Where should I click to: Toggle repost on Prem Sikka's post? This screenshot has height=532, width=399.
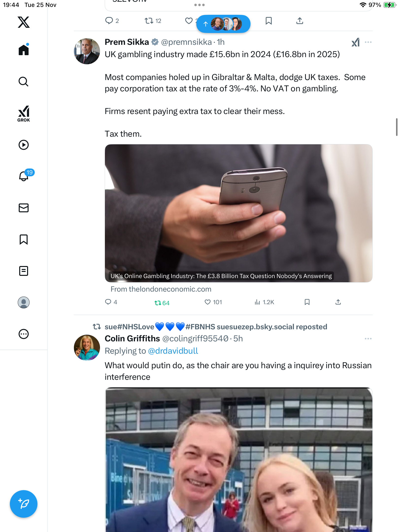pos(158,303)
